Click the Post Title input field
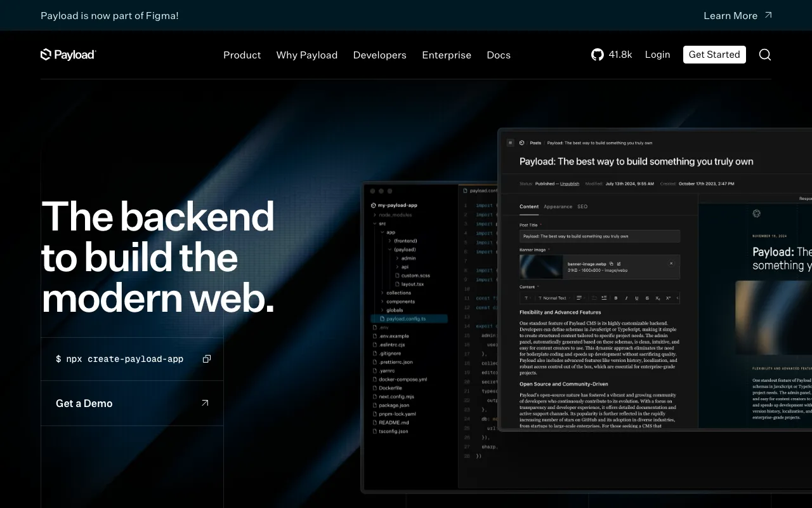Viewport: 812px width, 508px height. [x=599, y=236]
